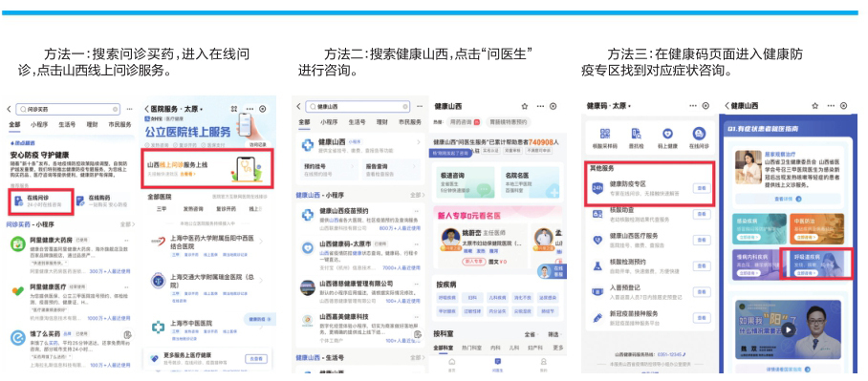
Task: Select 市民服务 tab in 问诊买药 search
Action: [120, 124]
